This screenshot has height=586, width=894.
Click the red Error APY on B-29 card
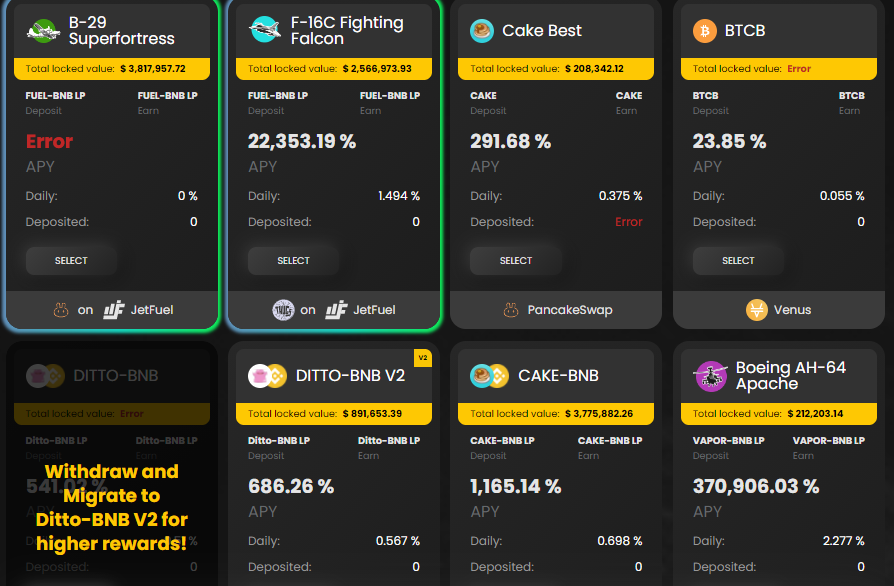click(49, 141)
